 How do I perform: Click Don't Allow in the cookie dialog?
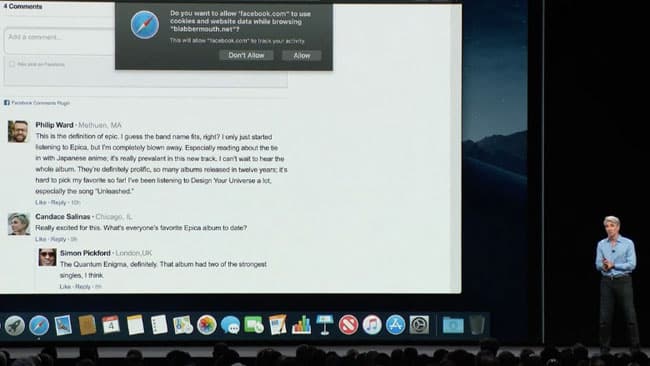pyautogui.click(x=246, y=55)
